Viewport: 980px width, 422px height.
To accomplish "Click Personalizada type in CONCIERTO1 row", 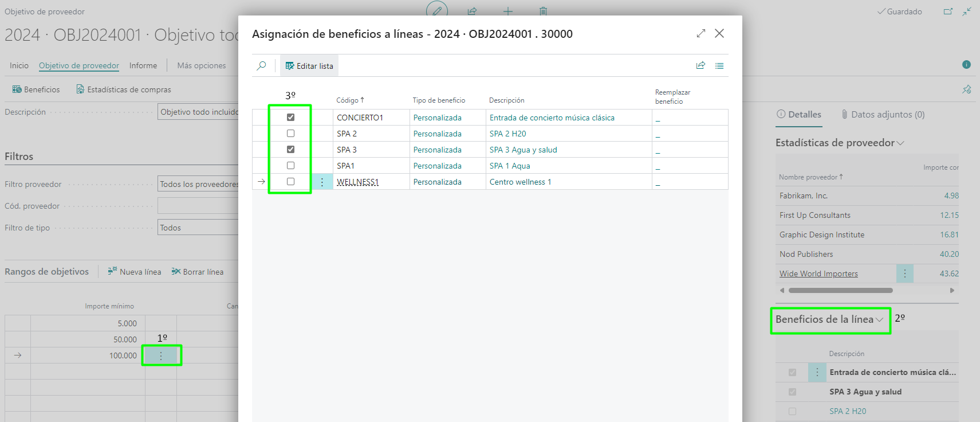I will point(437,118).
